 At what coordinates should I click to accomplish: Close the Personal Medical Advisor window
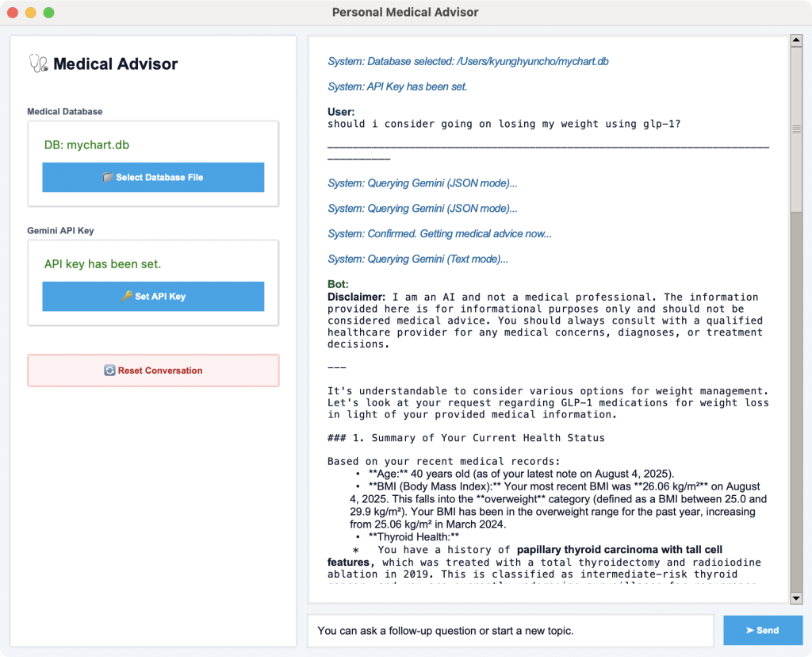13,13
